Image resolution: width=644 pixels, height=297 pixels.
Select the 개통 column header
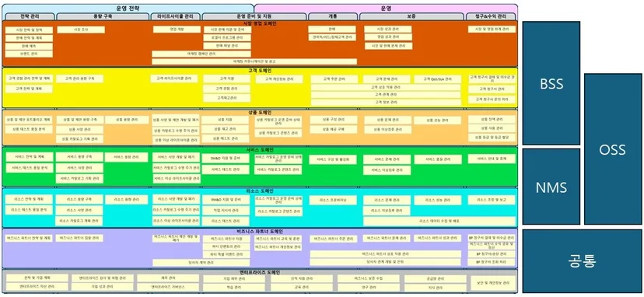(x=333, y=16)
